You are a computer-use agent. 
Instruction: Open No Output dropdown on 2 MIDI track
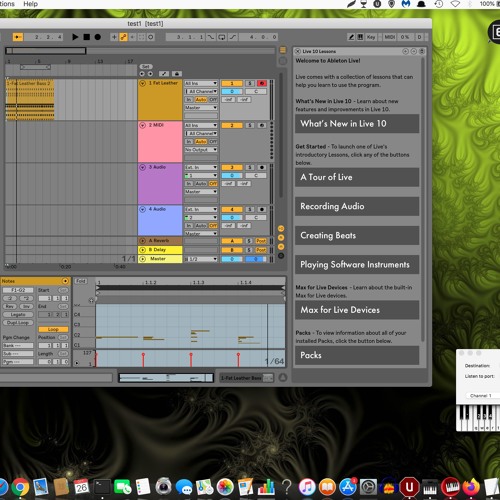(x=201, y=150)
